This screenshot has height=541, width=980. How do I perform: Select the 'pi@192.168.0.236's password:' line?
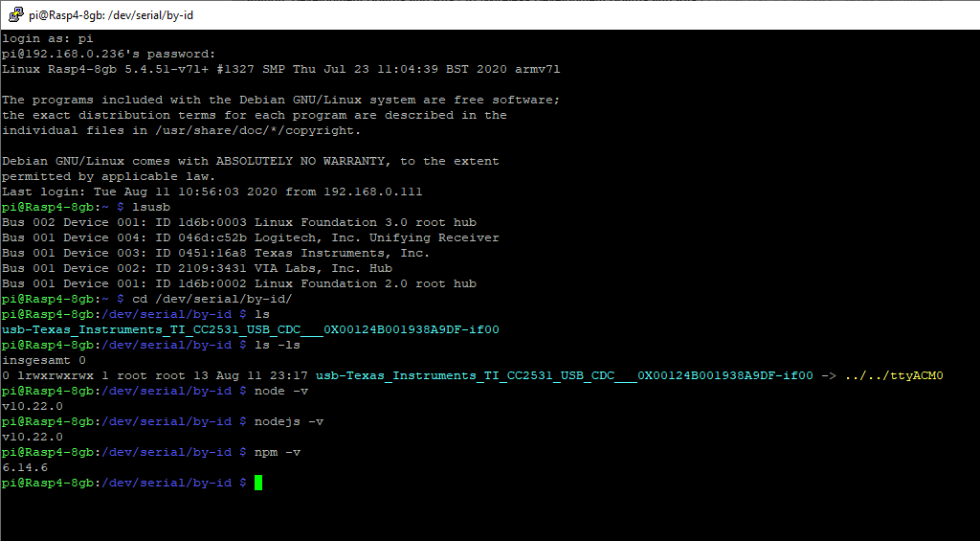[x=109, y=54]
